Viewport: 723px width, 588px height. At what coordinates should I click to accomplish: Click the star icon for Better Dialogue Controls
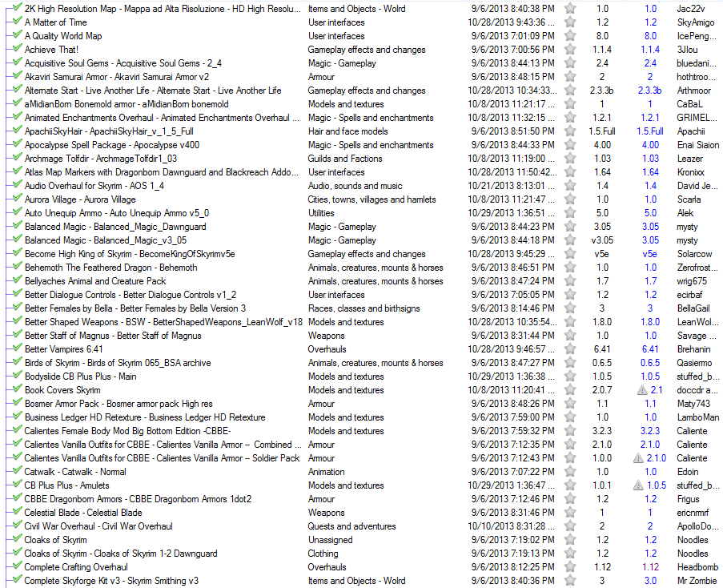pyautogui.click(x=570, y=294)
